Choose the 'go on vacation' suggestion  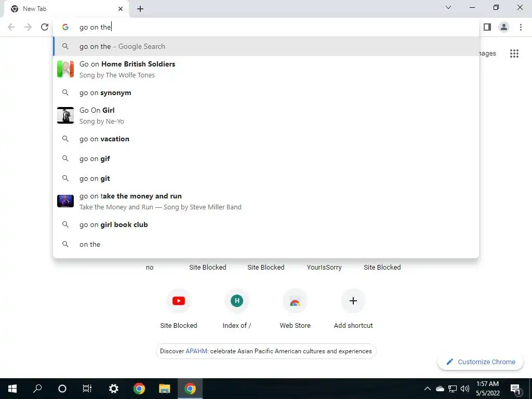click(266, 139)
